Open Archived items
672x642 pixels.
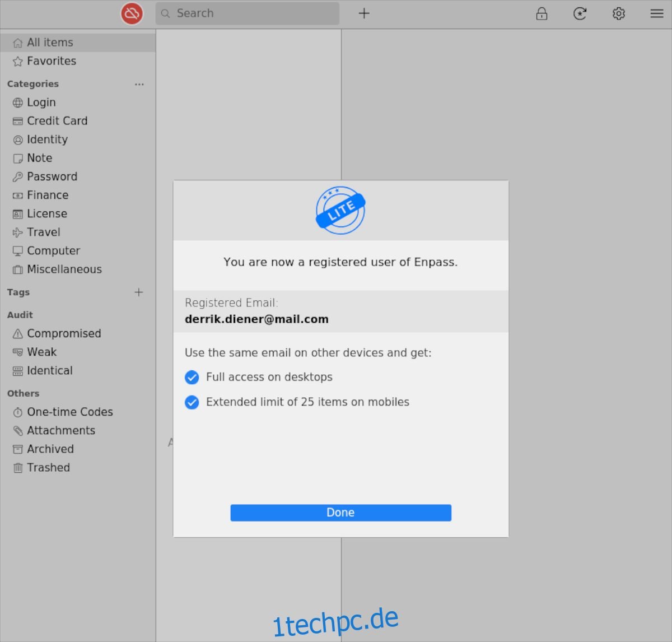click(78, 449)
